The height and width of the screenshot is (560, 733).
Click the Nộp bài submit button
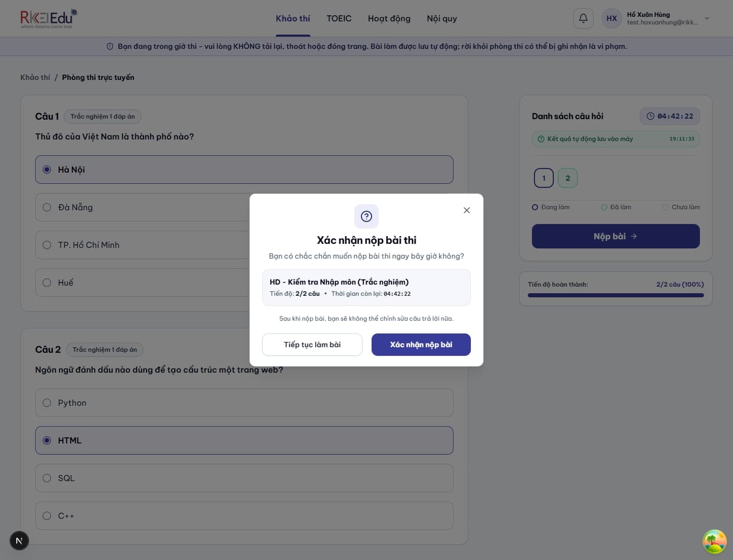click(616, 236)
